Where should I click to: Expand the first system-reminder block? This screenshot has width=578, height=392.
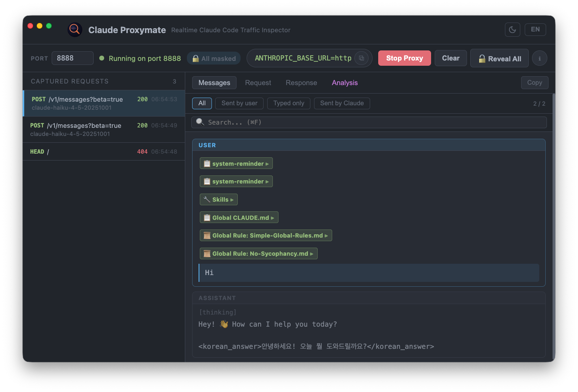pos(236,163)
